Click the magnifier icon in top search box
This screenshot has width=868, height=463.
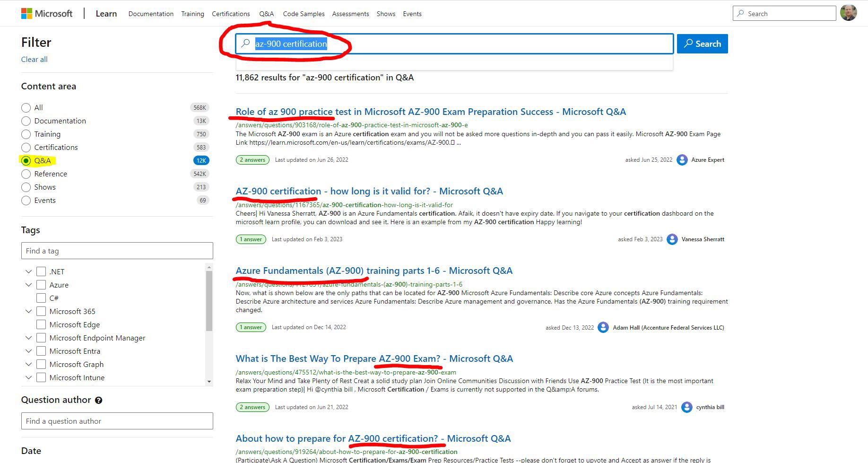click(741, 13)
